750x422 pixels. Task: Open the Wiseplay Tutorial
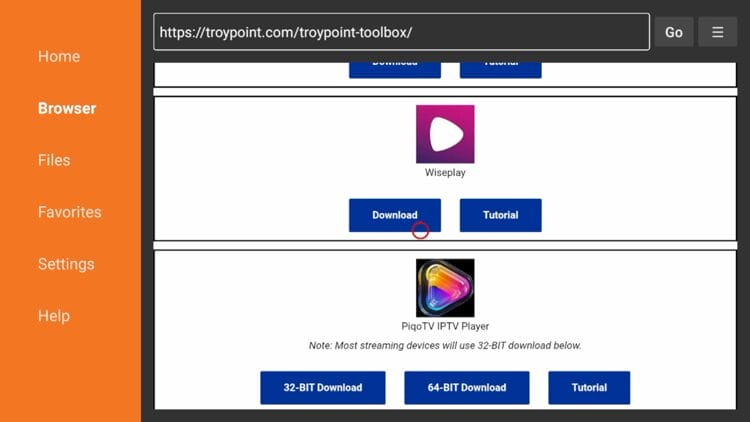[x=500, y=215]
